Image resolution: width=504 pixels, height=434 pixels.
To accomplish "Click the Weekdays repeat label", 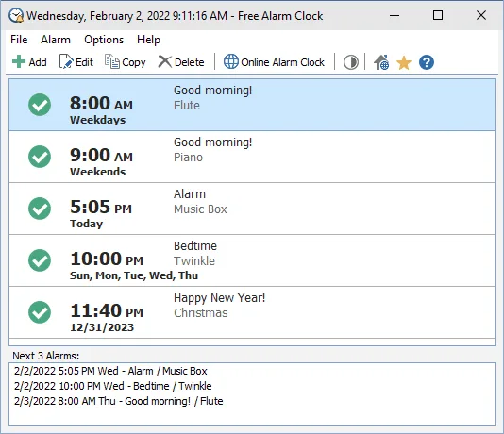I will 98,120.
